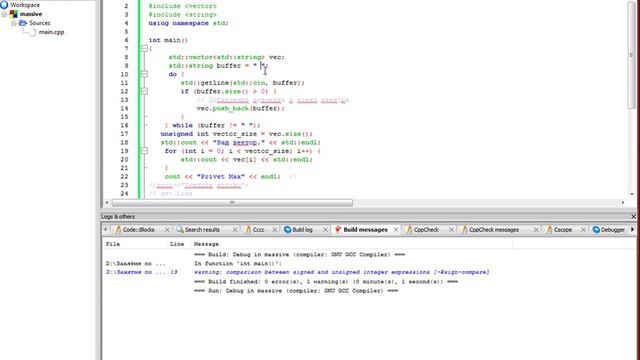Switch to the Code::Blocks log tab
The width and height of the screenshot is (640, 360).
[138, 230]
